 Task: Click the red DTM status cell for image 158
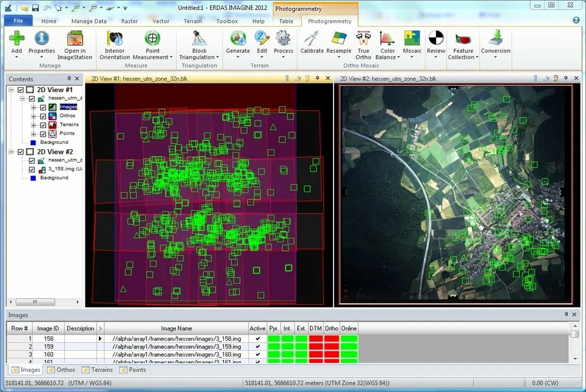point(316,338)
